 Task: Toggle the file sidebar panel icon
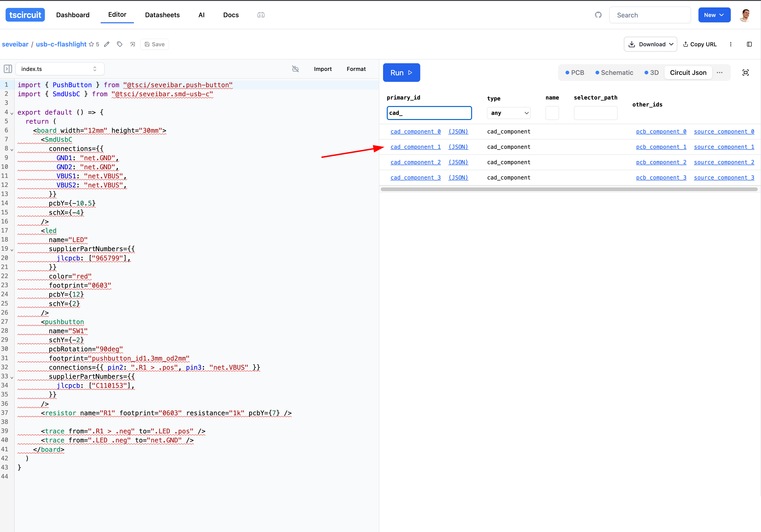8,69
